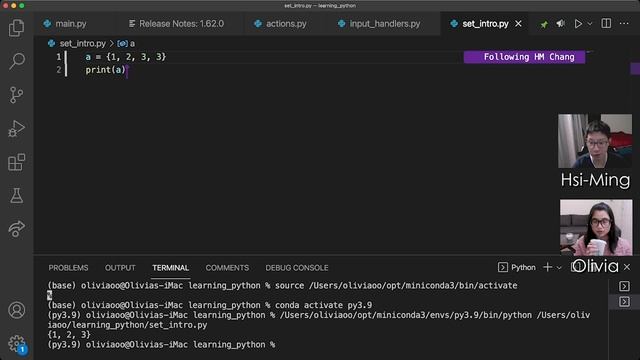
Task: Open the COMMENTS panel tab
Action: pos(227,268)
